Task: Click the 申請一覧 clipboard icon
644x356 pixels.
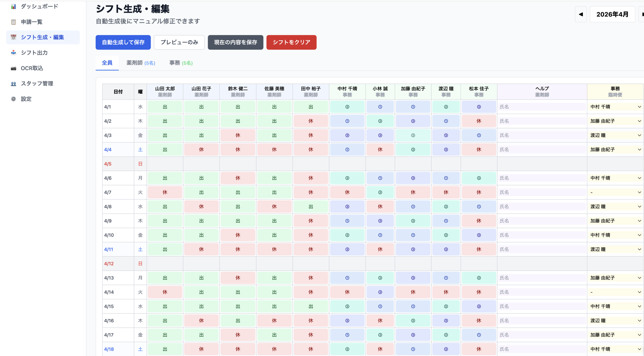Action: pyautogui.click(x=14, y=22)
